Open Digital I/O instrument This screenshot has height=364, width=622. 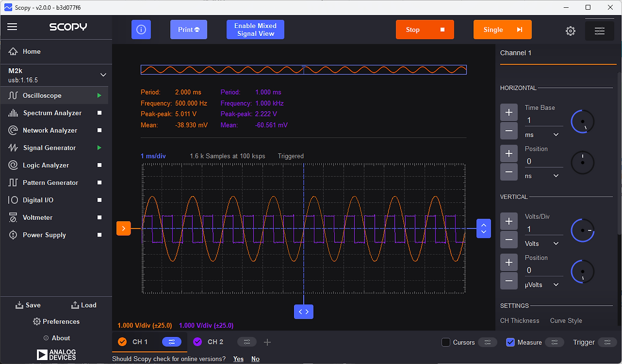point(38,200)
